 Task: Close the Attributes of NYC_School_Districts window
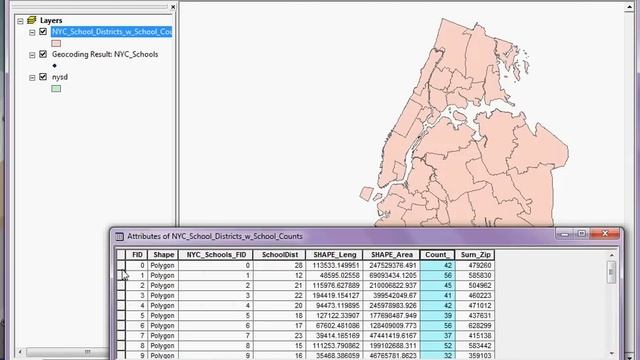[x=605, y=234]
